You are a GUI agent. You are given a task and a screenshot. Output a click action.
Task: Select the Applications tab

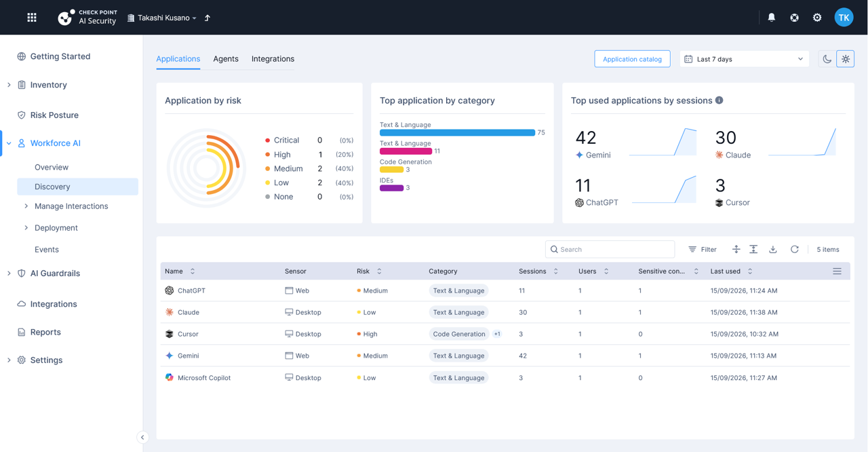[x=178, y=59]
